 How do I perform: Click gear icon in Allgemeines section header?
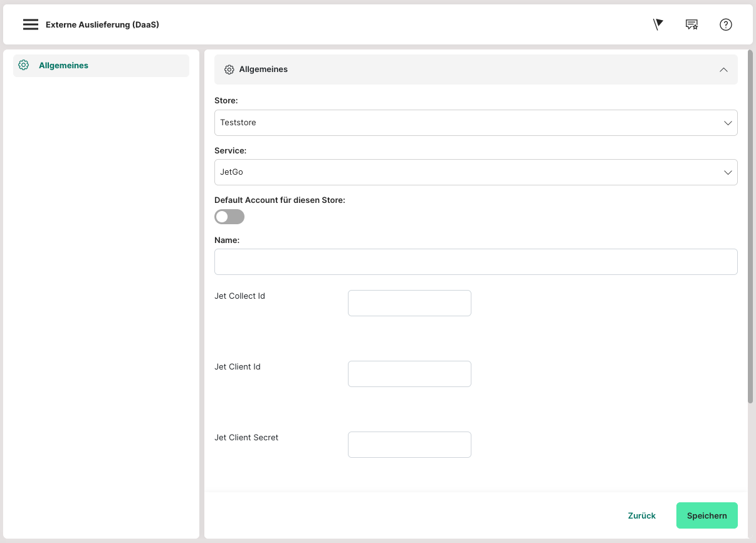tap(229, 70)
